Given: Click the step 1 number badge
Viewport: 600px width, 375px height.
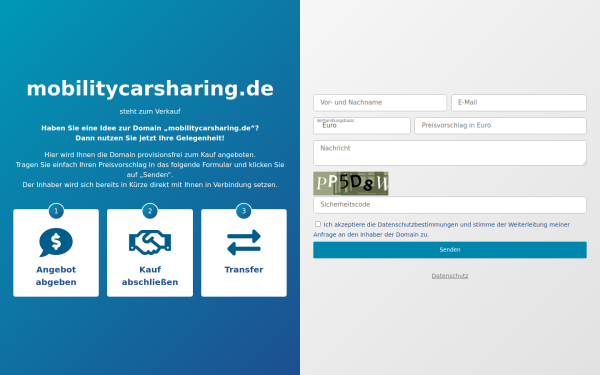Looking at the screenshot, I should pyautogui.click(x=56, y=211).
